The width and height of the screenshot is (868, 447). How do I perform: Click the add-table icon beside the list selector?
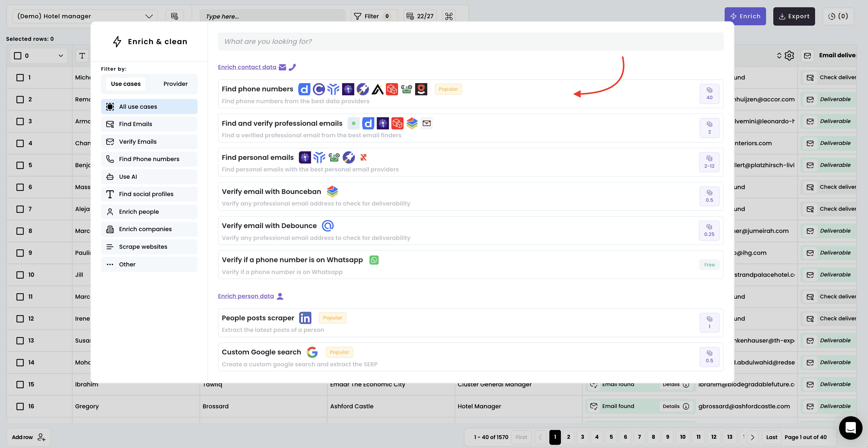[175, 16]
